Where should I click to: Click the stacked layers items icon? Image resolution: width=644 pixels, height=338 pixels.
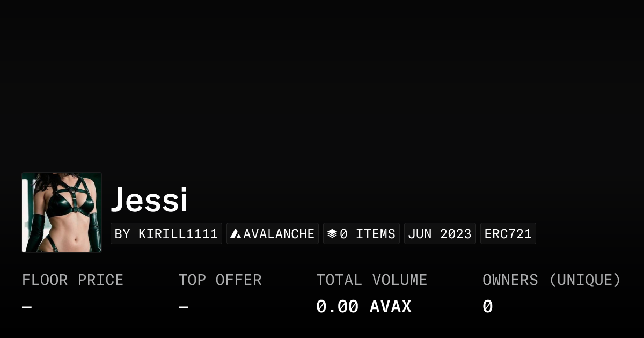point(332,234)
